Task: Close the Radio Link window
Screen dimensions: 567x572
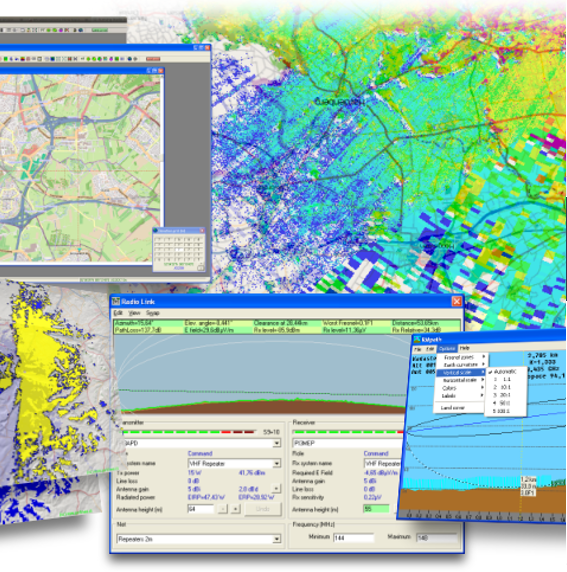Action: click(x=457, y=301)
